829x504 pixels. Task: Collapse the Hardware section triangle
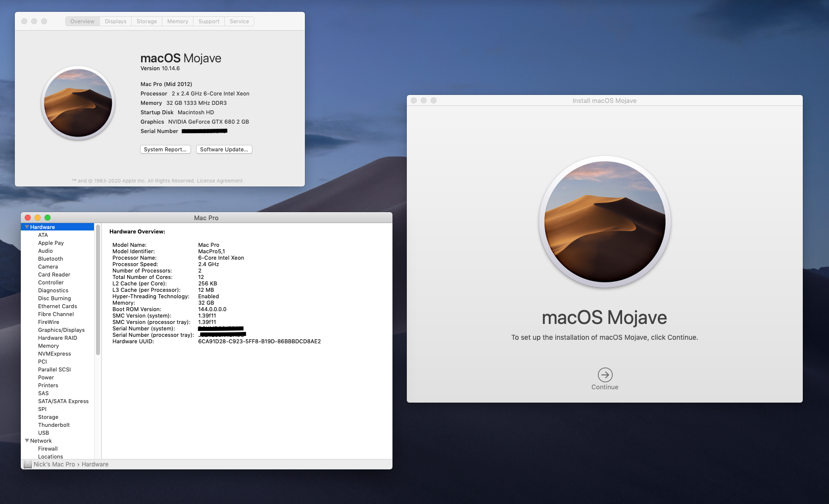[x=27, y=227]
